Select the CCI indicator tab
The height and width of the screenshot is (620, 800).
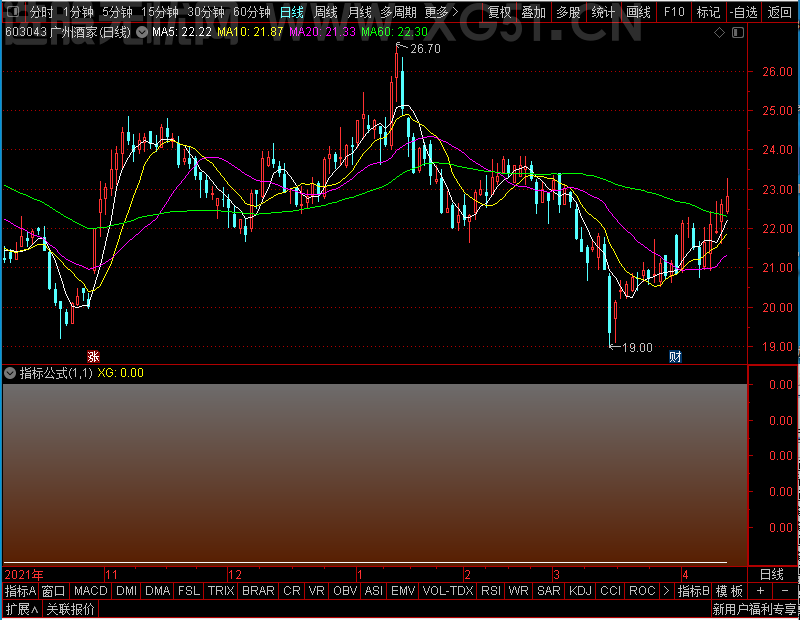(611, 591)
